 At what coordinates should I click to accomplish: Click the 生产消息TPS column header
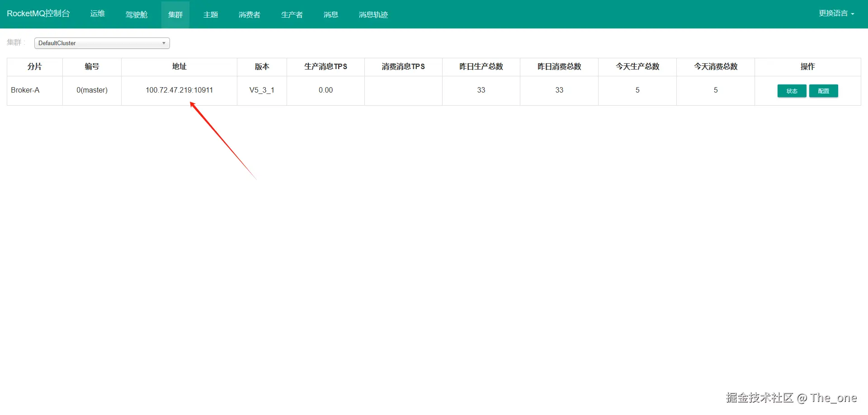pos(325,67)
